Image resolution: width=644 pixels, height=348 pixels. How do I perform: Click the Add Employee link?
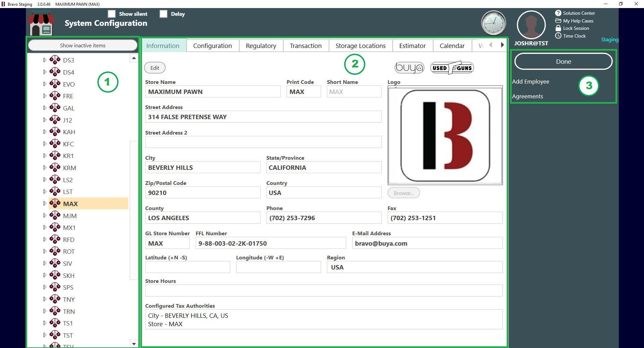coord(531,82)
